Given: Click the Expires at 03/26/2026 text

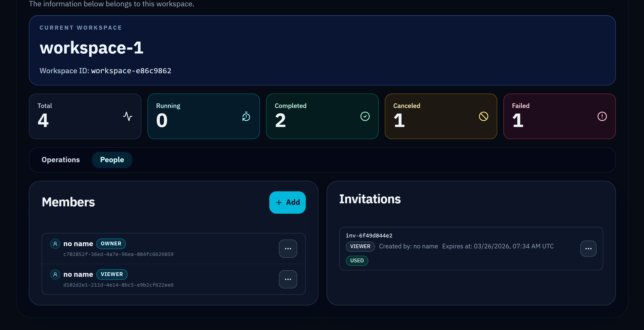Looking at the screenshot, I should (x=498, y=246).
